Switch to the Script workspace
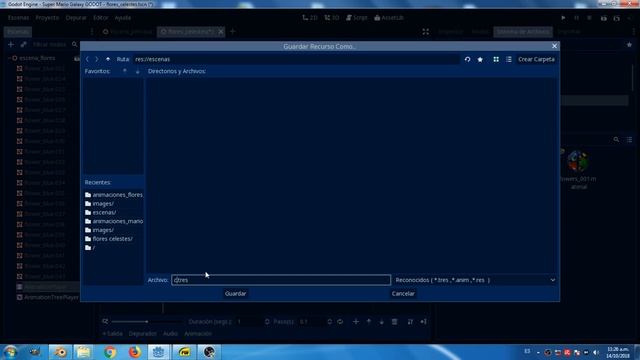 357,18
